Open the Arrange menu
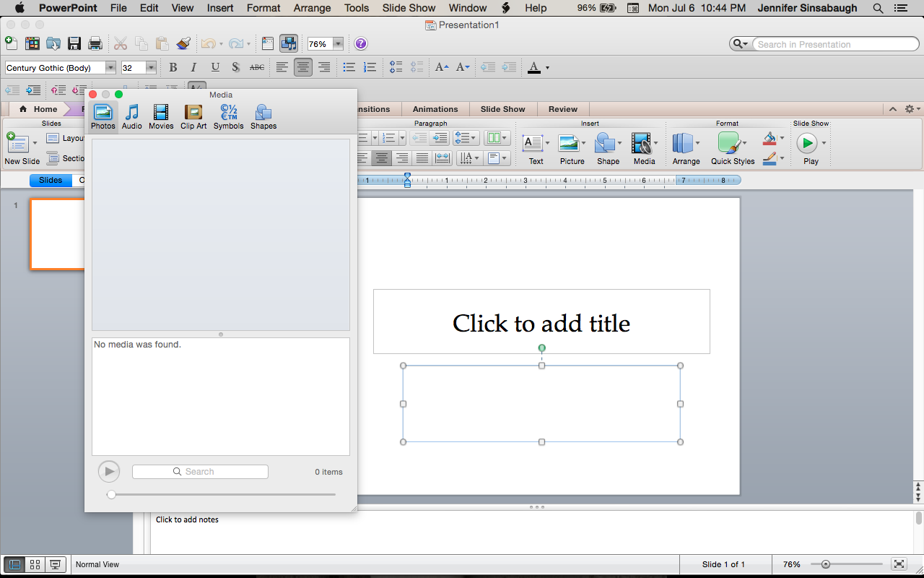This screenshot has height=578, width=924. [x=312, y=8]
